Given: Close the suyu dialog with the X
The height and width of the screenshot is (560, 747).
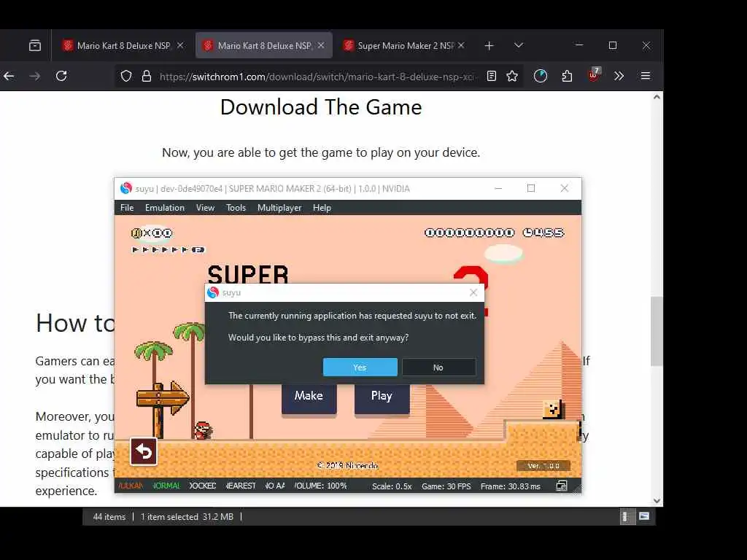Looking at the screenshot, I should 473,292.
